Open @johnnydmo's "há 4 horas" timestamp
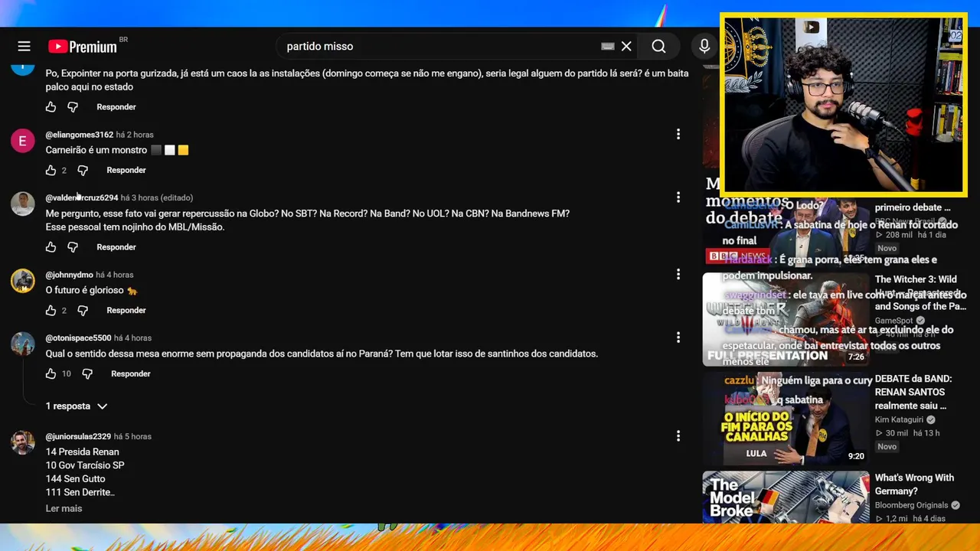Screen dimensions: 980x551 tap(115, 275)
